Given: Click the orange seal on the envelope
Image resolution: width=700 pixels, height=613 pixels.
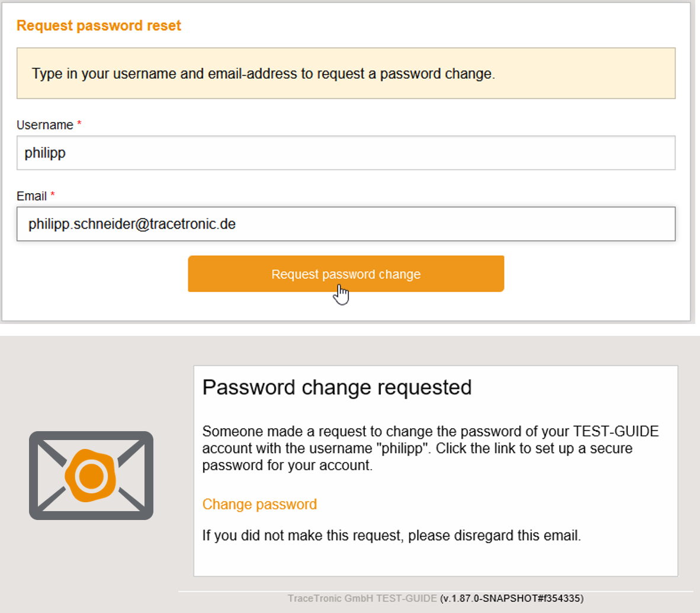Looking at the screenshot, I should [91, 476].
